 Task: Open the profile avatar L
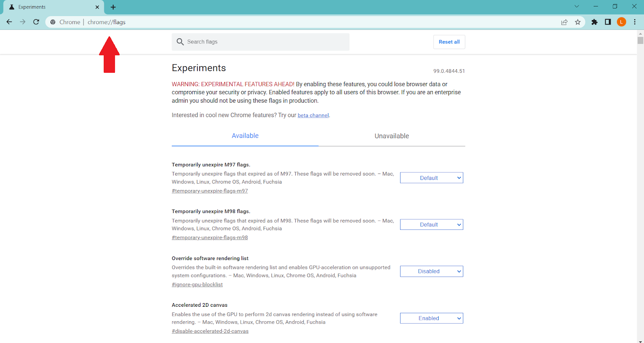point(621,22)
